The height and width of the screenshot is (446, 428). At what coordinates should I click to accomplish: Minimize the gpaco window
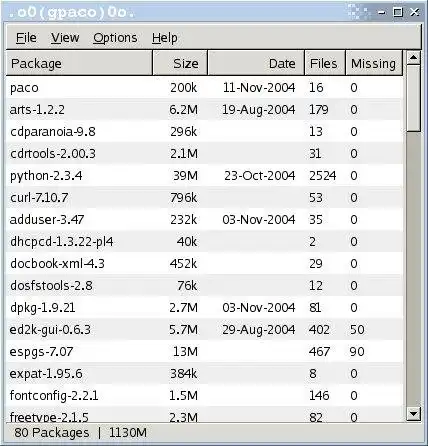[382, 13]
